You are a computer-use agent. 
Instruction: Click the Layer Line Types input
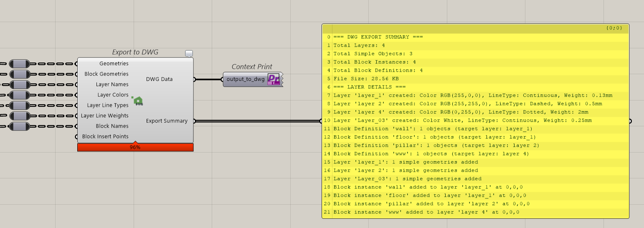click(108, 105)
